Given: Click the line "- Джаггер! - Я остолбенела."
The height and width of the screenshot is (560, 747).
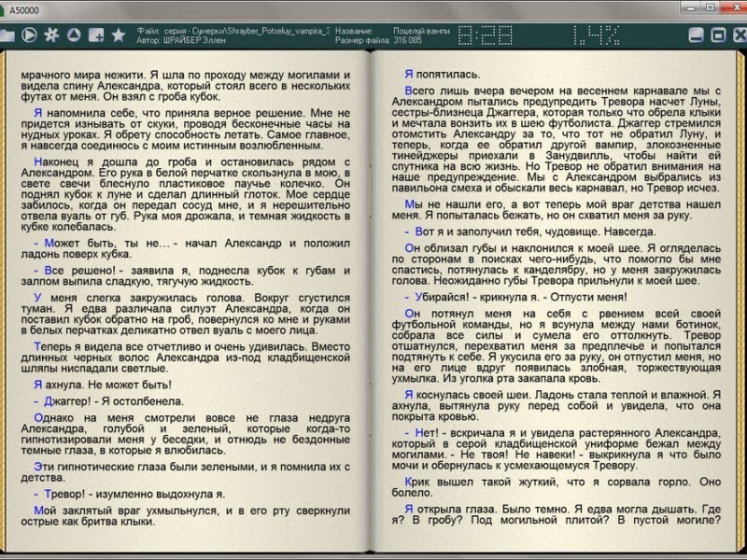Looking at the screenshot, I should [x=108, y=401].
